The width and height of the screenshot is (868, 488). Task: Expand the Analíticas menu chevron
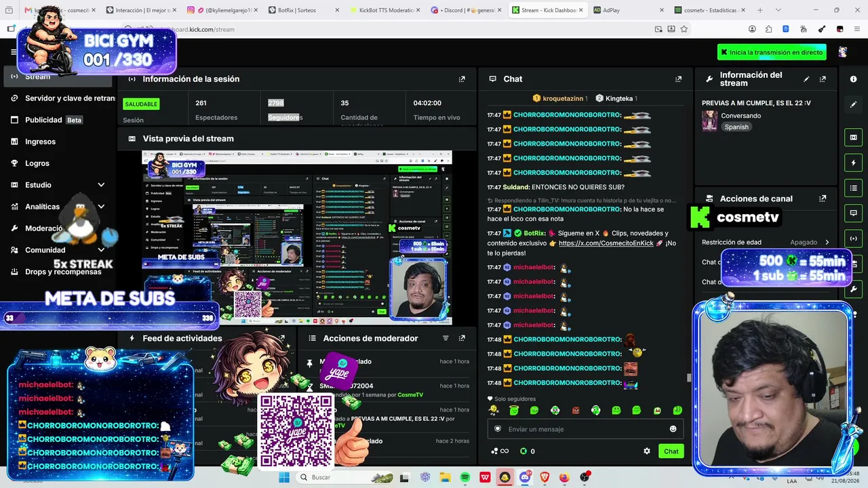point(101,207)
